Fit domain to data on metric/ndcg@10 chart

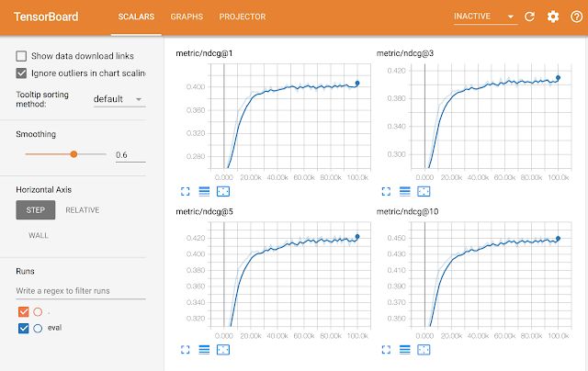tap(424, 350)
